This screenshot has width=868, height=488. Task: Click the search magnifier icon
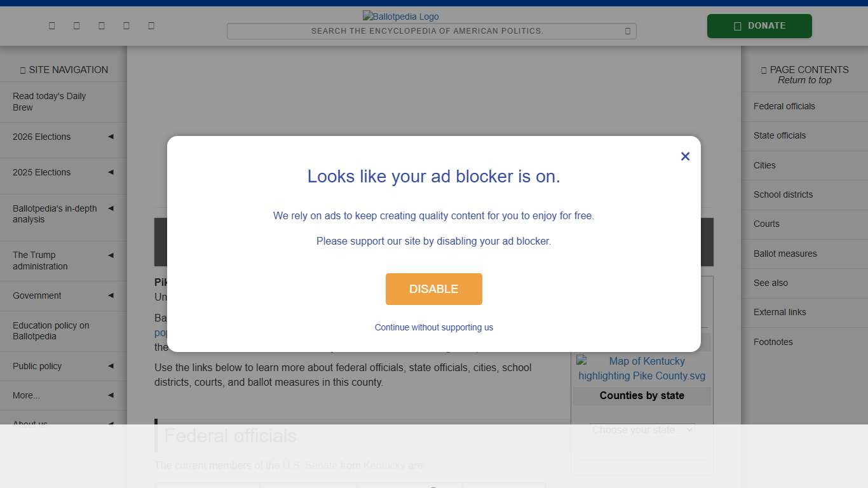(x=628, y=31)
